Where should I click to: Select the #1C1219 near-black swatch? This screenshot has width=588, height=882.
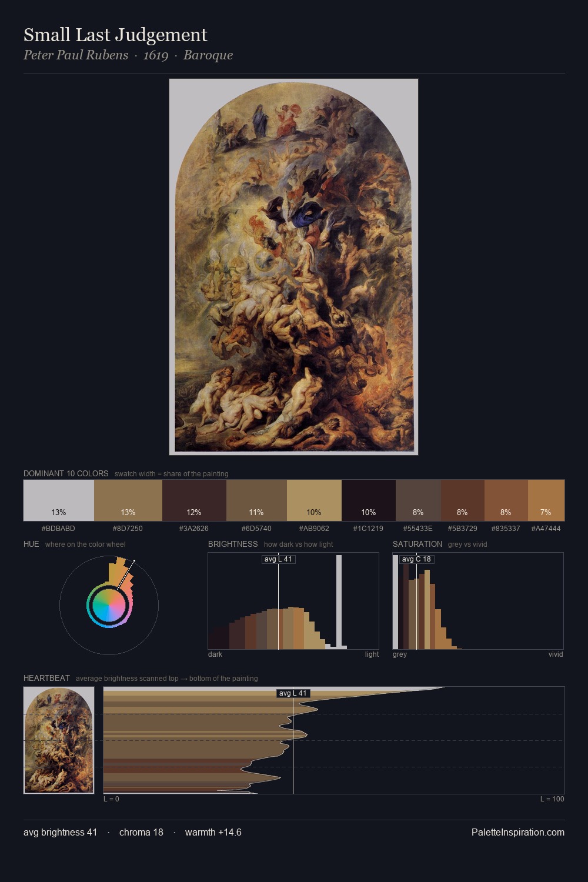369,500
